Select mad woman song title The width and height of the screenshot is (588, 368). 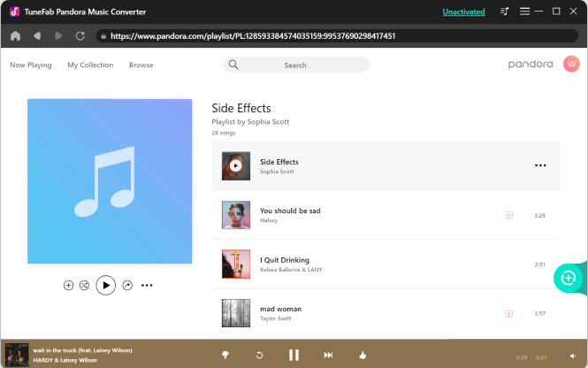pos(281,309)
